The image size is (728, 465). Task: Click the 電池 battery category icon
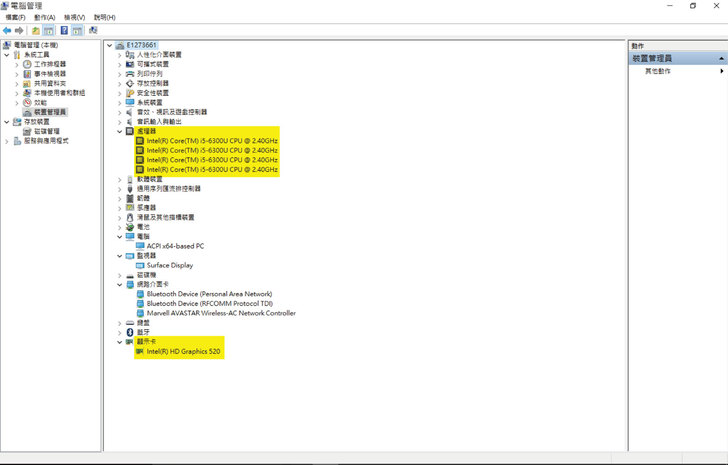[130, 227]
